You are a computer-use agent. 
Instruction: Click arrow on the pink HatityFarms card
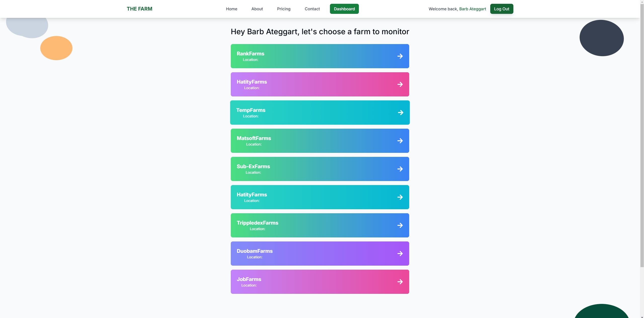[x=400, y=84]
